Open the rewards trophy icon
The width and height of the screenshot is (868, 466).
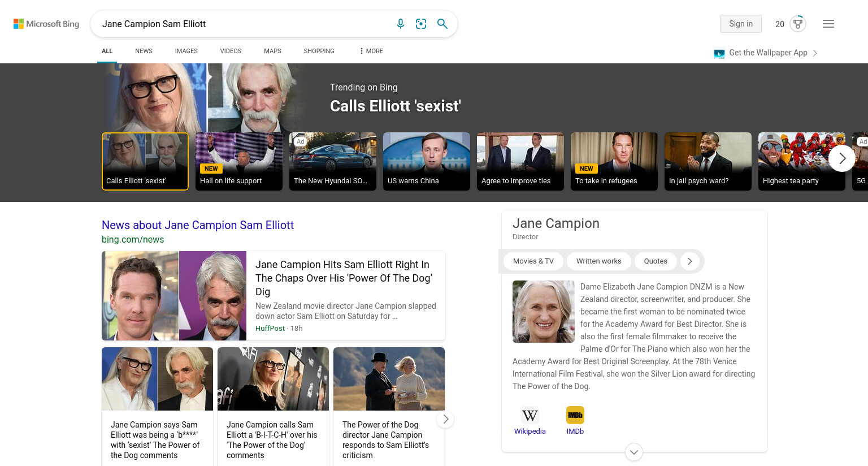[798, 24]
